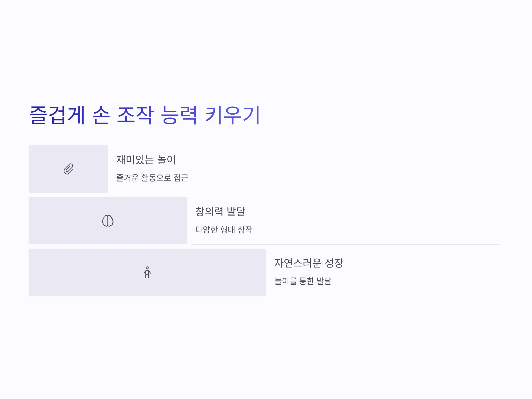Image resolution: width=532 pixels, height=399 pixels.
Task: Click the word 손 in the title
Action: pyautogui.click(x=101, y=115)
